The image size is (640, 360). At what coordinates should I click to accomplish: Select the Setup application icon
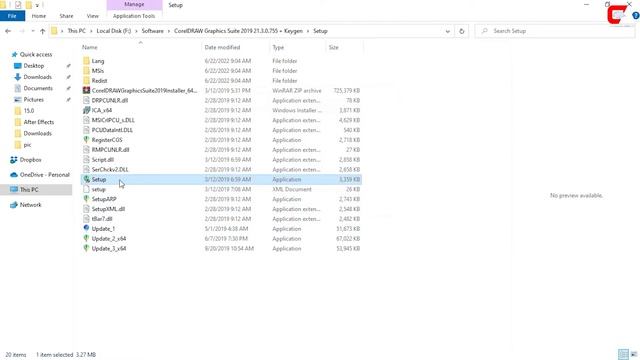(86, 179)
